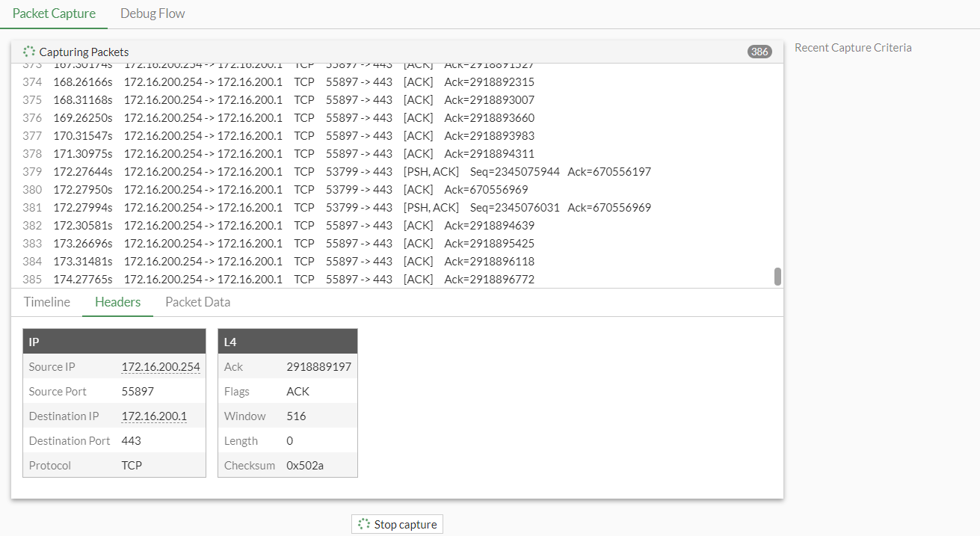Select packet row 374
980x536 pixels.
click(393, 81)
